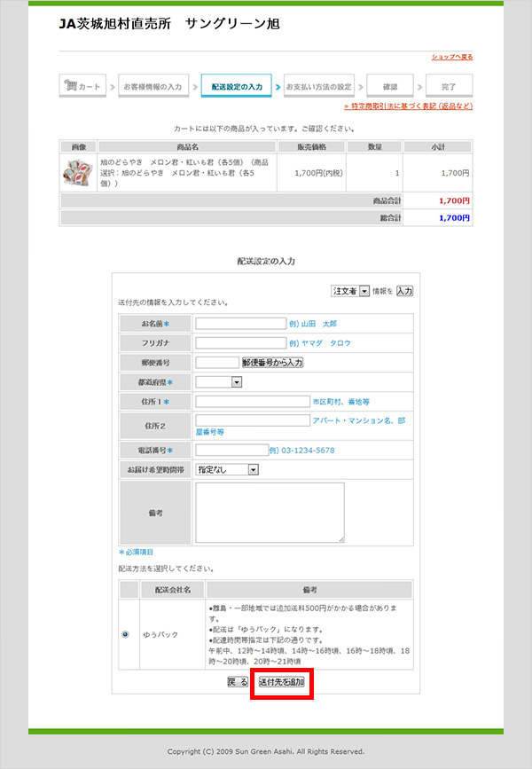The image size is (532, 769).
Task: Focus the お名前 name input field
Action: point(241,324)
